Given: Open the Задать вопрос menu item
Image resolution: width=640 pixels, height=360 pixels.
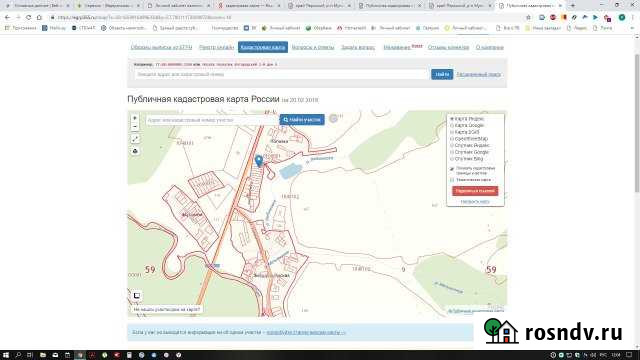Looking at the screenshot, I should [x=358, y=47].
